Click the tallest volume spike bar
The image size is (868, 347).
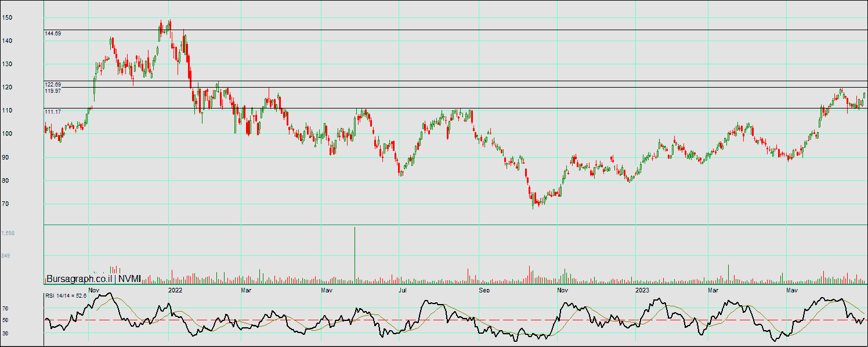click(355, 255)
